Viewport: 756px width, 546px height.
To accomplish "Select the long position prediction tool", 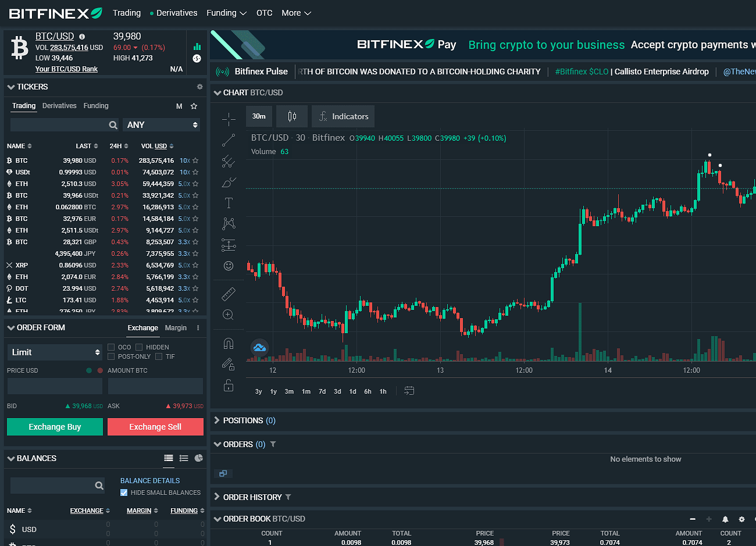I will point(229,245).
